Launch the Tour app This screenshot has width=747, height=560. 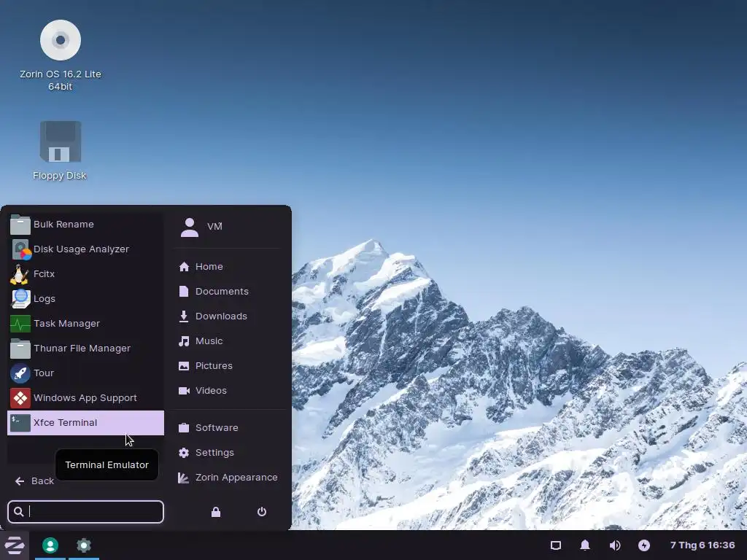86,373
